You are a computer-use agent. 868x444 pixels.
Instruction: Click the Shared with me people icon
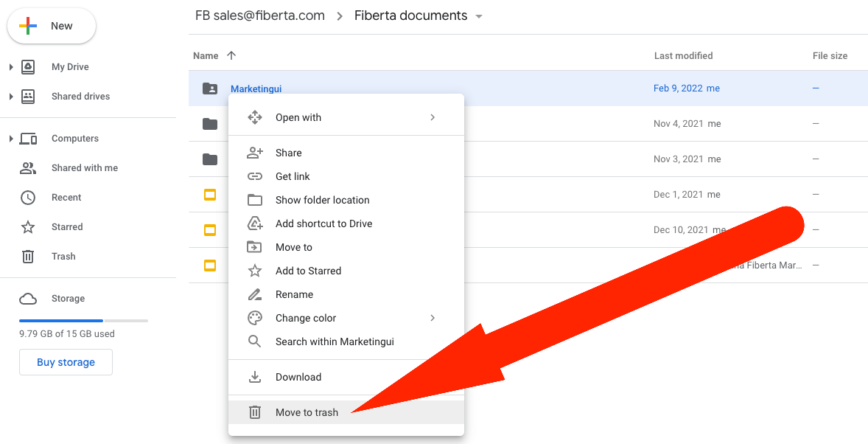click(x=28, y=168)
